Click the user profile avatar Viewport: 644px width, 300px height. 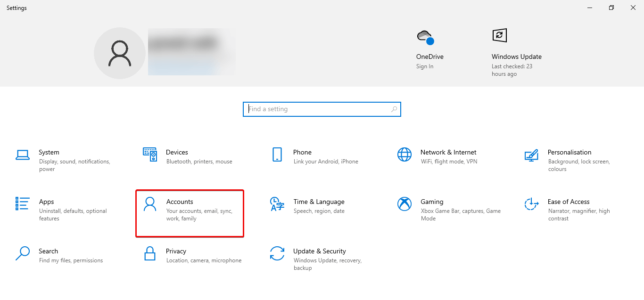(x=120, y=53)
